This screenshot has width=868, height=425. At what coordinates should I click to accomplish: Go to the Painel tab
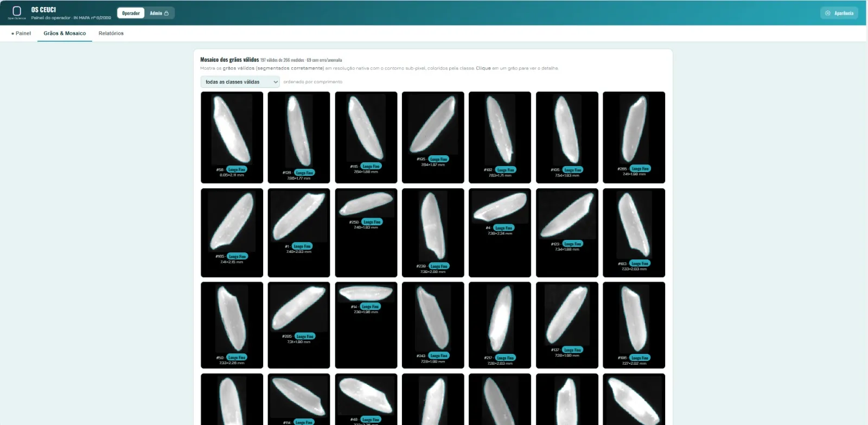[21, 33]
